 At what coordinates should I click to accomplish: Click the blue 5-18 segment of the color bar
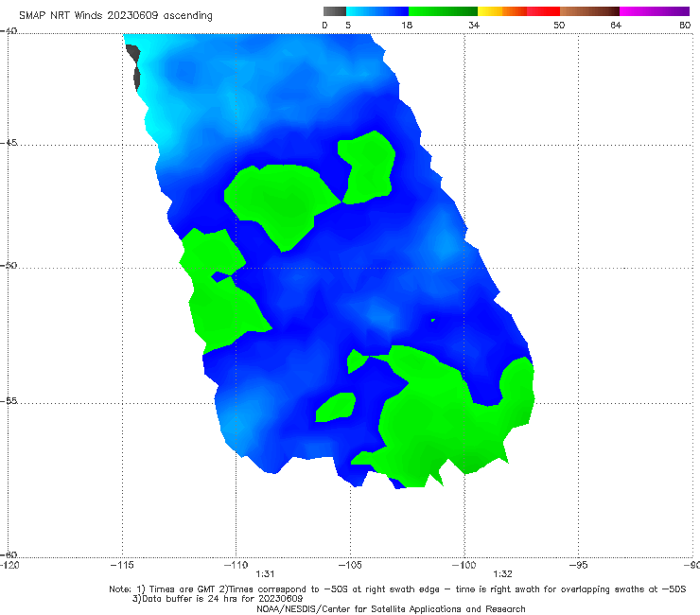tap(377, 11)
